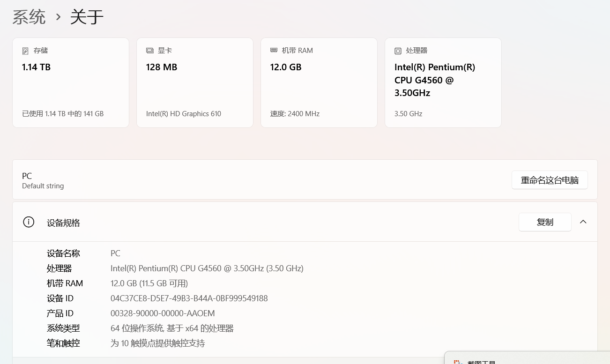This screenshot has height=364, width=610.
Task: Click the 产品 ID value 00328-90000-00000-AAOEM
Action: [163, 313]
